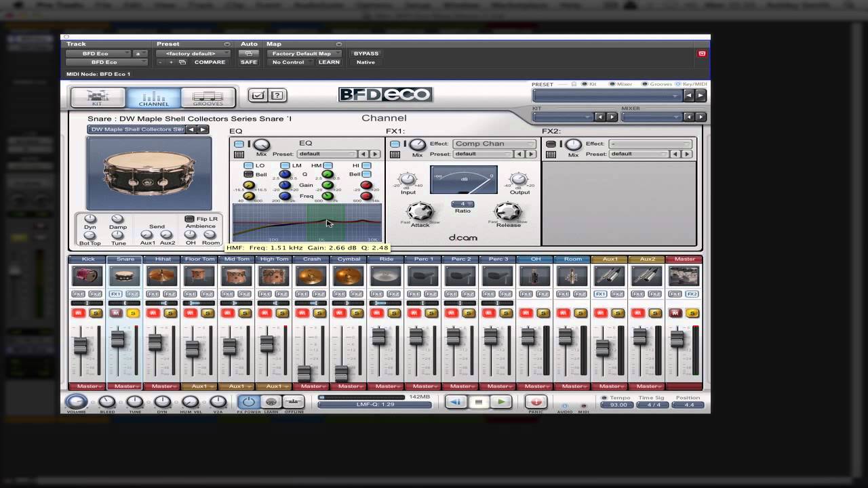Click the red plugin window close icon
This screenshot has height=488, width=868.
point(702,54)
